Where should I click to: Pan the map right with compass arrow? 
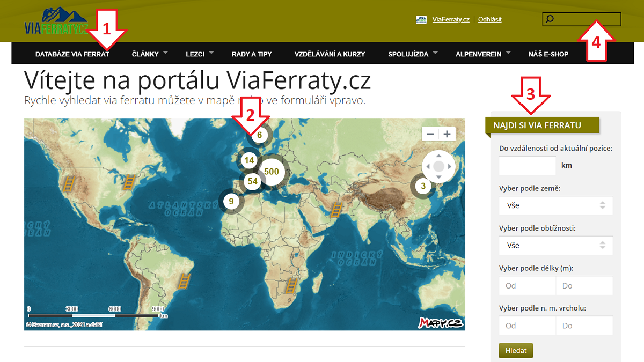point(450,166)
